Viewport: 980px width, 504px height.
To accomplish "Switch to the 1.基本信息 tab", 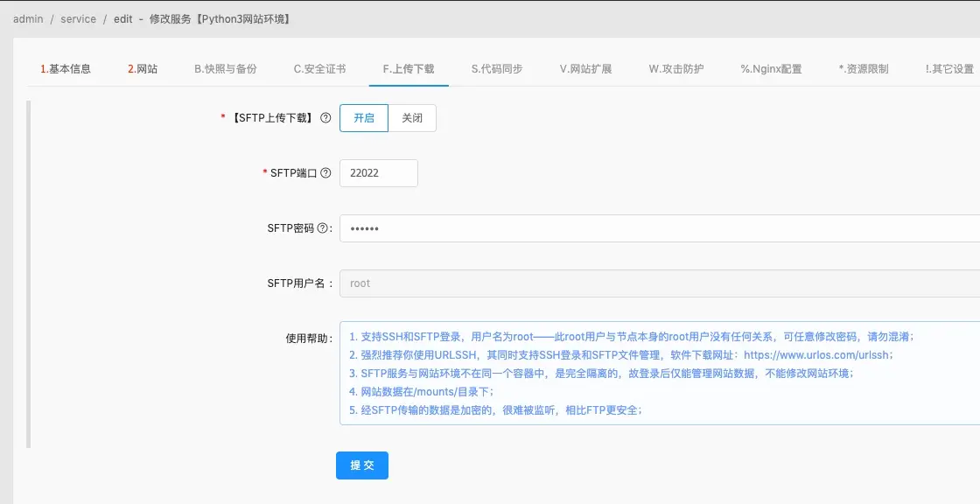I will pos(66,69).
